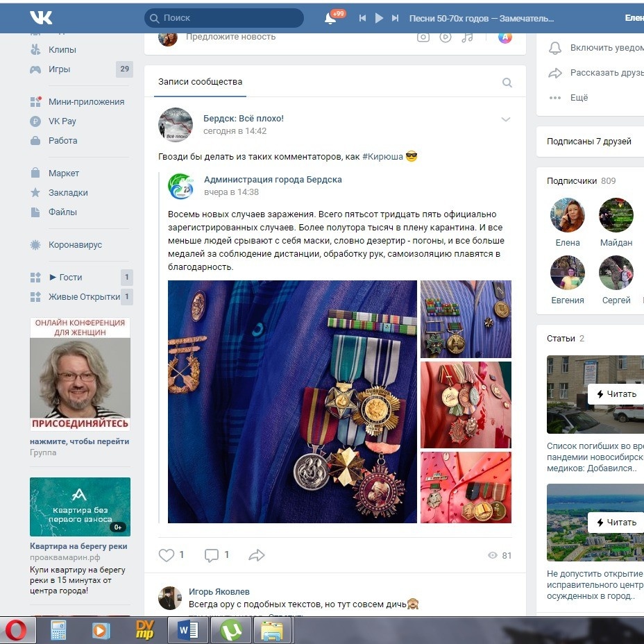Image resolution: width=644 pixels, height=644 pixels.
Task: Click the Клипы sidebar icon
Action: pos(35,50)
